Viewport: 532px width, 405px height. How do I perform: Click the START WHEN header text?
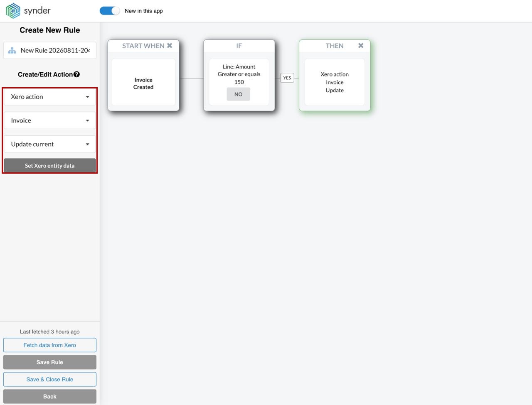143,46
